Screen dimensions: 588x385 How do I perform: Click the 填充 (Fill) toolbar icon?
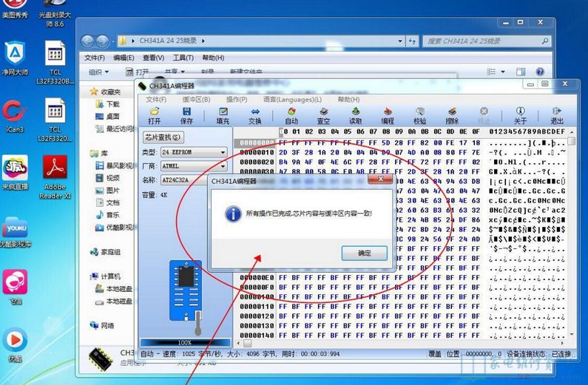click(x=223, y=116)
